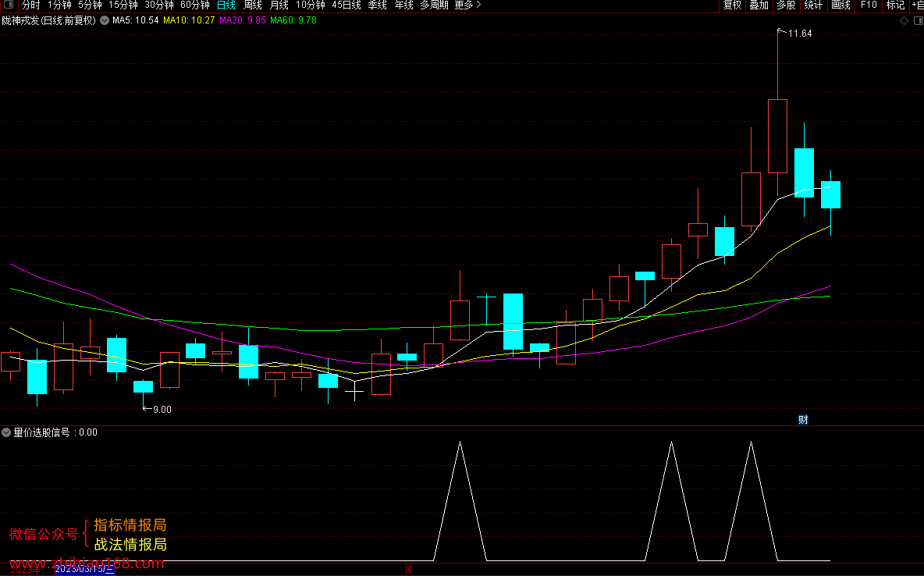Click the 标记 mark button
924x576 pixels.
point(895,5)
